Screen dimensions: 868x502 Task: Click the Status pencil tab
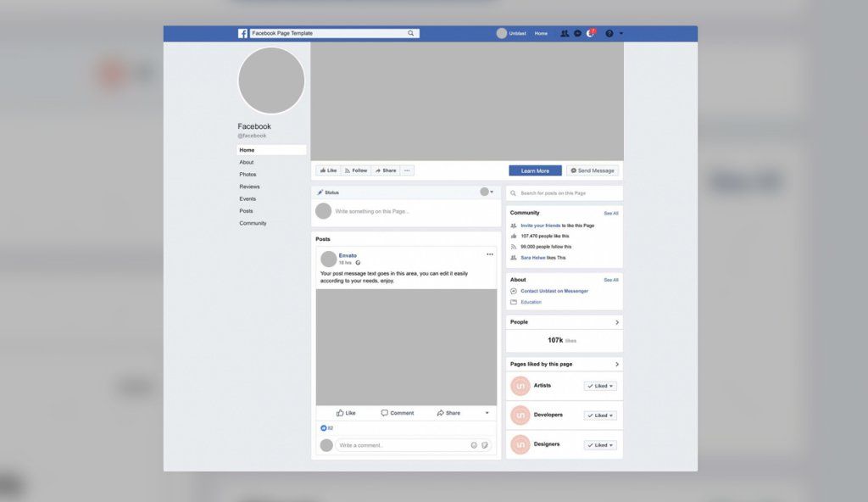(328, 192)
